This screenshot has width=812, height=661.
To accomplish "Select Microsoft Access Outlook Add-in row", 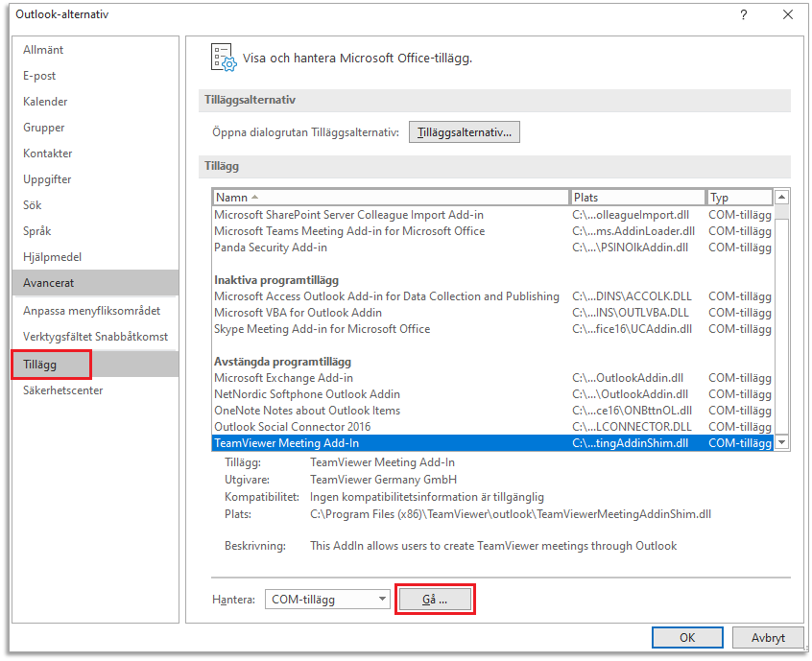I will [493, 296].
